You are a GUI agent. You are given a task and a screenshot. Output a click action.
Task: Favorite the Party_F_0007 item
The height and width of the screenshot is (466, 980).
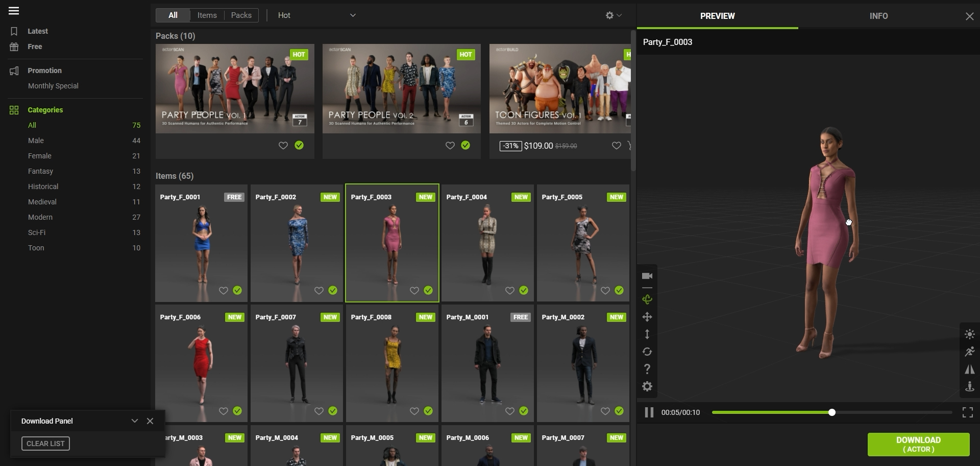tap(319, 411)
